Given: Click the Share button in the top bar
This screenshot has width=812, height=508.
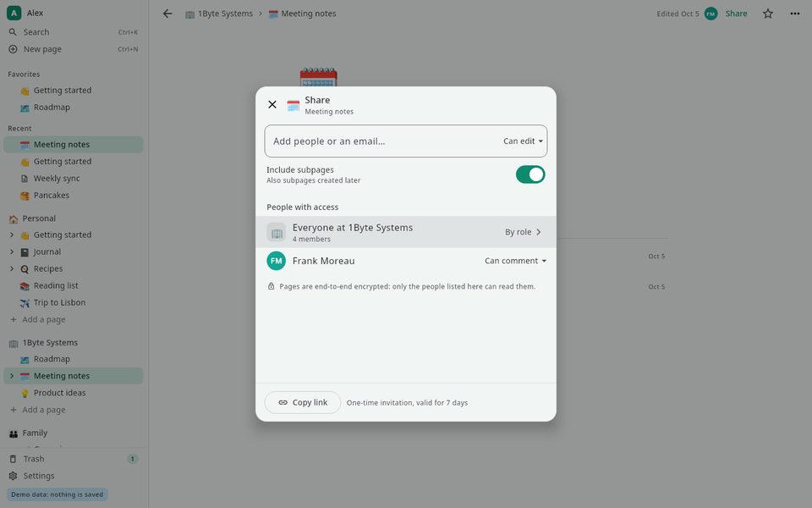Looking at the screenshot, I should pos(736,14).
